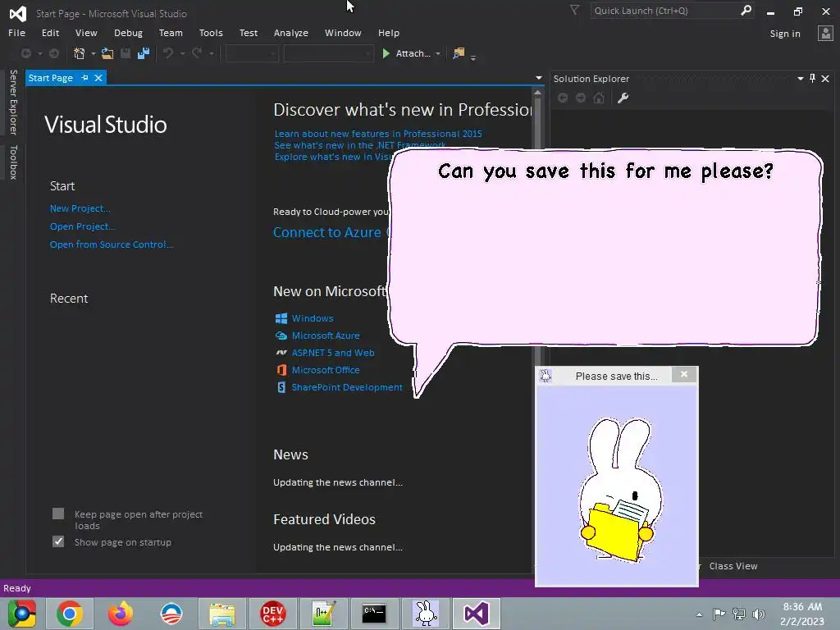Viewport: 840px width, 630px height.
Task: Open the Solution Platforms combo box
Action: pos(328,53)
